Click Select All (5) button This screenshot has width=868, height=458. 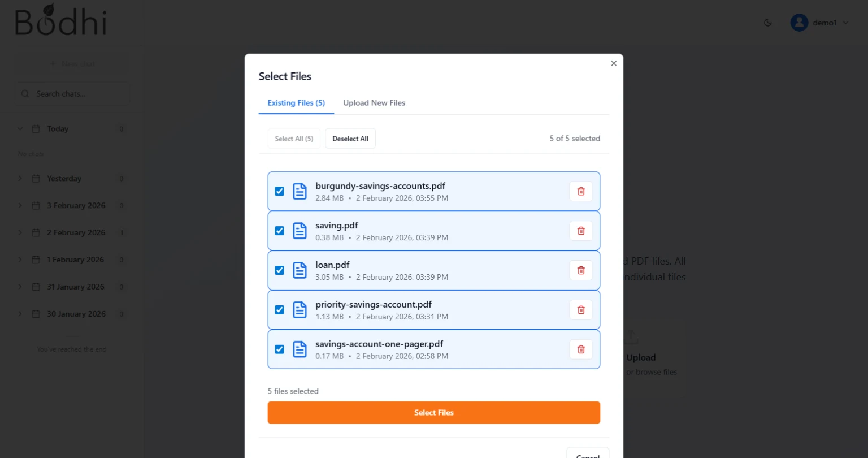coord(294,139)
